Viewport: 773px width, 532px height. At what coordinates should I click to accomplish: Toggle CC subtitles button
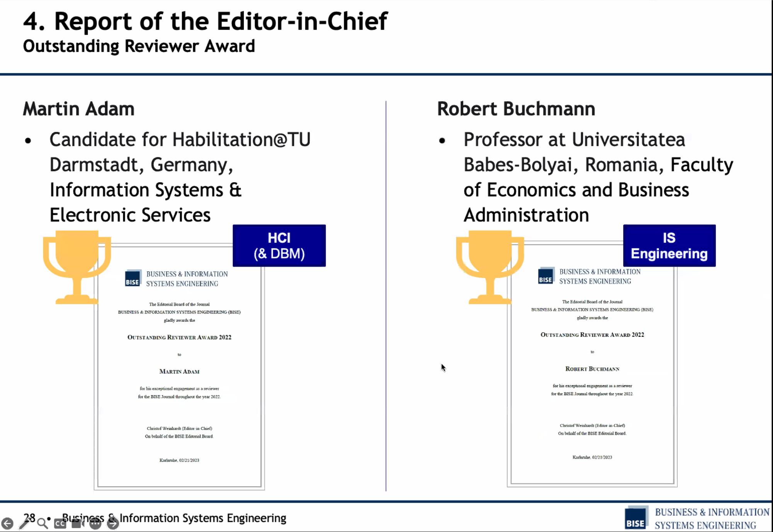[x=60, y=524]
